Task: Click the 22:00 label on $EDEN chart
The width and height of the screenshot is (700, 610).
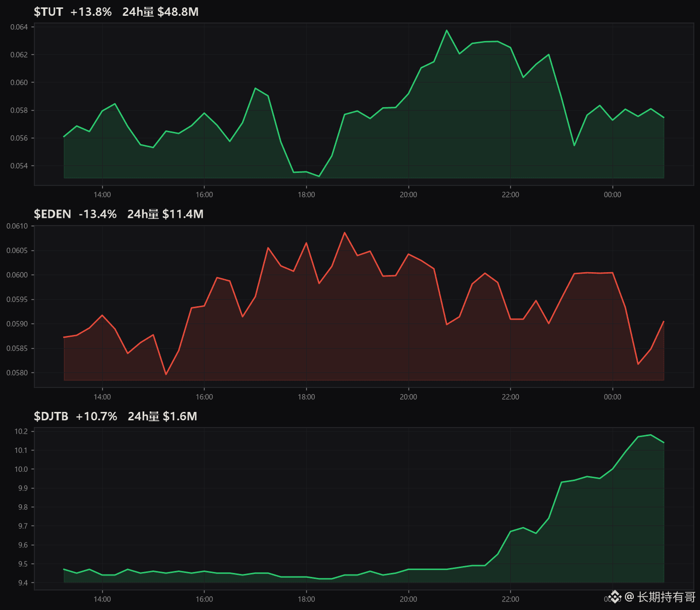Action: coord(510,397)
